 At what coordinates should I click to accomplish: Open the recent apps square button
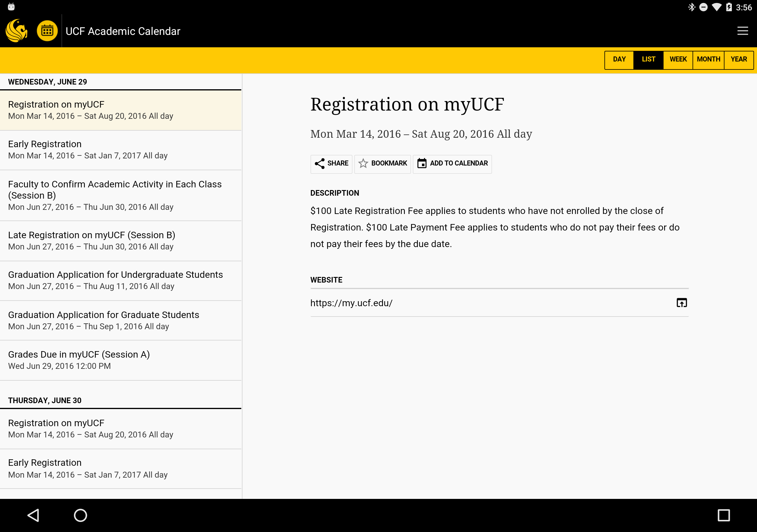[x=723, y=515]
